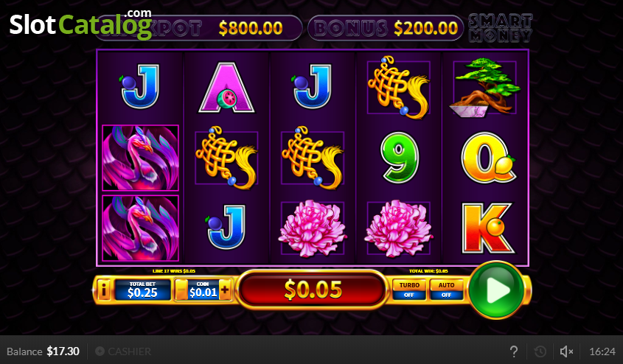This screenshot has width=623, height=364.
Task: Spin the reels with the green play button
Action: pyautogui.click(x=496, y=290)
